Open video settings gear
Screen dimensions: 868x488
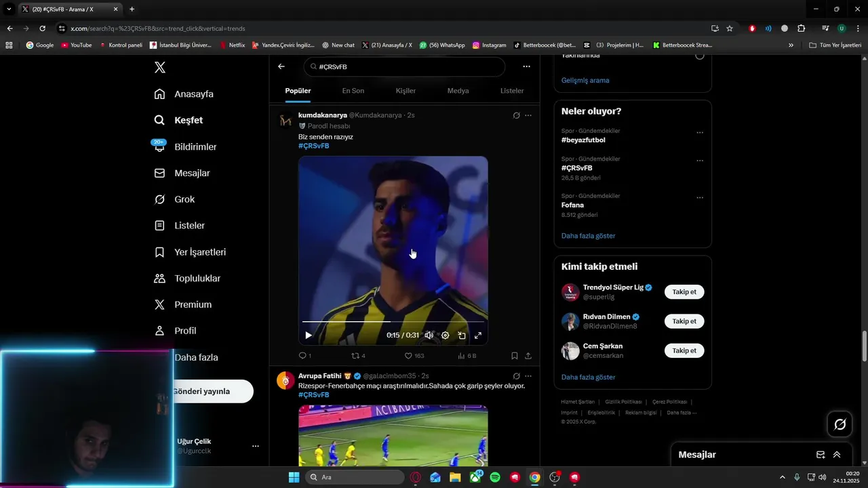pyautogui.click(x=446, y=335)
